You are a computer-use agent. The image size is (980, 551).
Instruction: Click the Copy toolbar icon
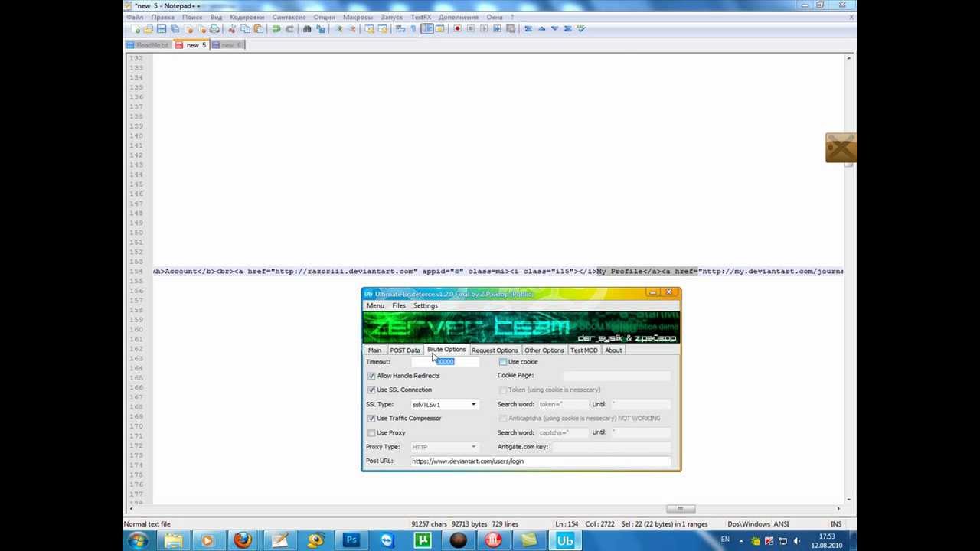pyautogui.click(x=245, y=29)
